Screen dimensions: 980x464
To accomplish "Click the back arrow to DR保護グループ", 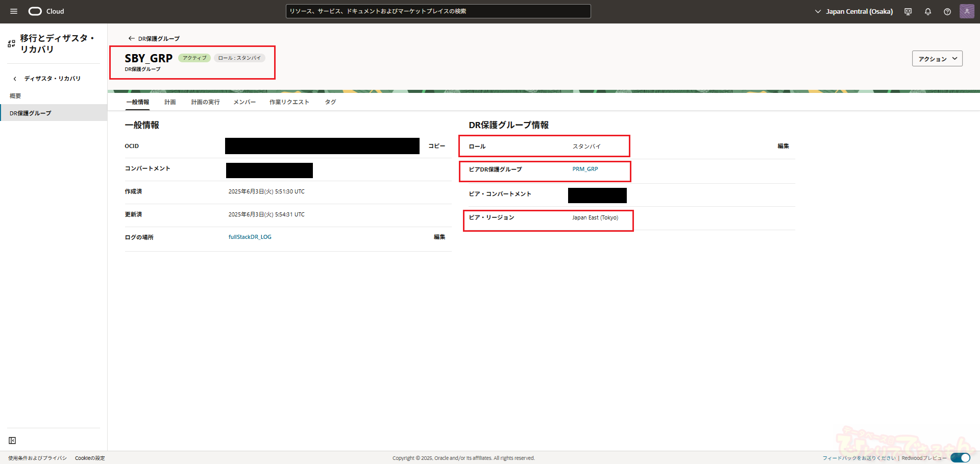I will pyautogui.click(x=131, y=38).
